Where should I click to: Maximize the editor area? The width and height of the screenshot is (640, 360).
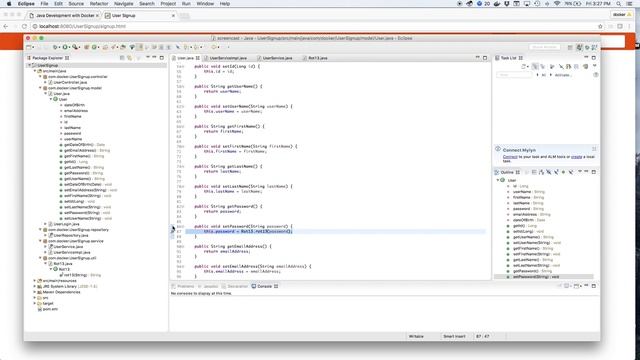pos(485,58)
